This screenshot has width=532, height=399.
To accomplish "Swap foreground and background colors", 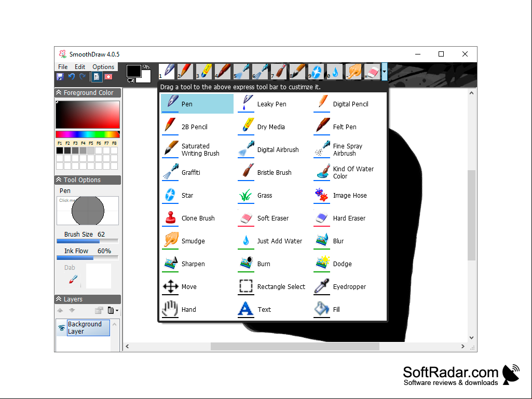I will [x=146, y=67].
